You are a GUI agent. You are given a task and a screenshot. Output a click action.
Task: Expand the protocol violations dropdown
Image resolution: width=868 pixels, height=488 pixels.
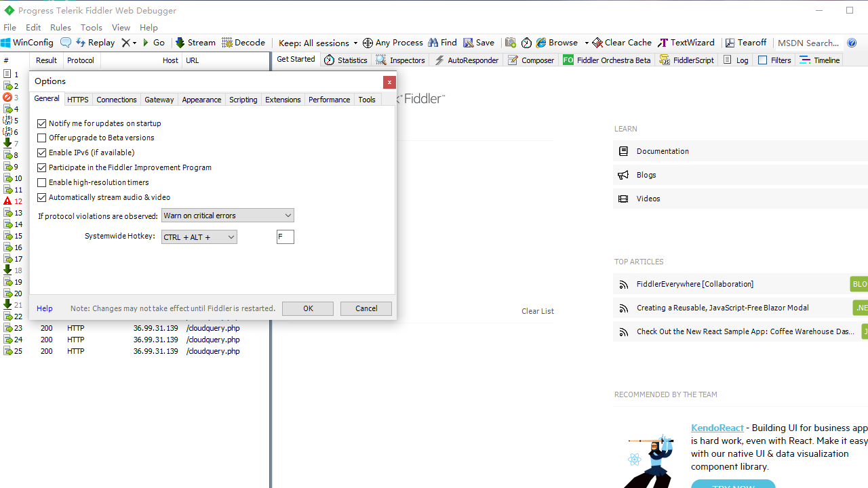[x=228, y=216]
